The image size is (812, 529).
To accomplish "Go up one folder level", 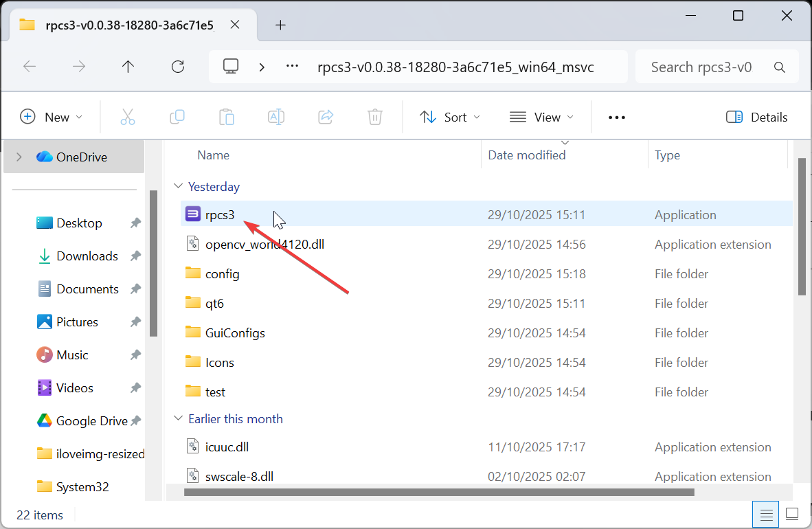I will (128, 67).
